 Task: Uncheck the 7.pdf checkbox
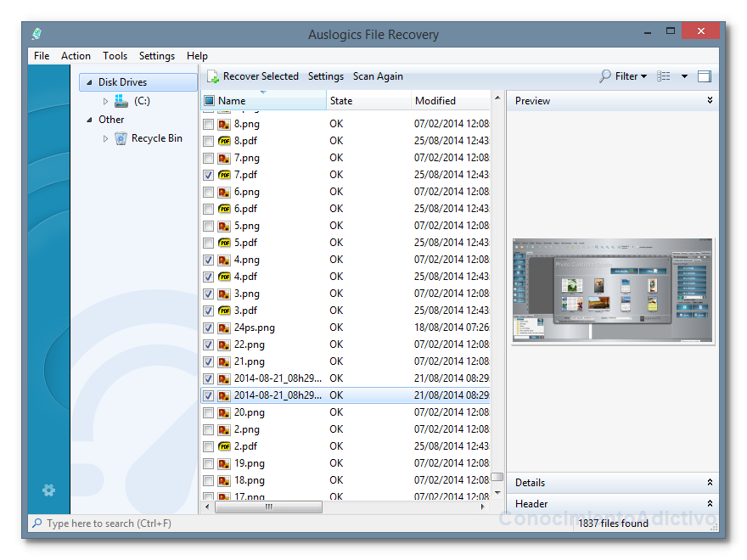click(208, 175)
